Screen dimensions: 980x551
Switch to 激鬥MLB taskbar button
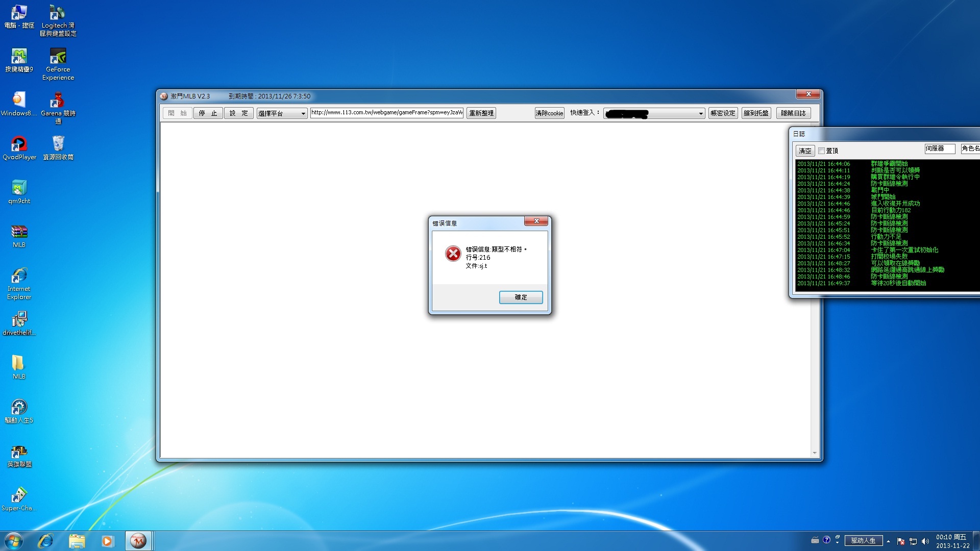138,541
